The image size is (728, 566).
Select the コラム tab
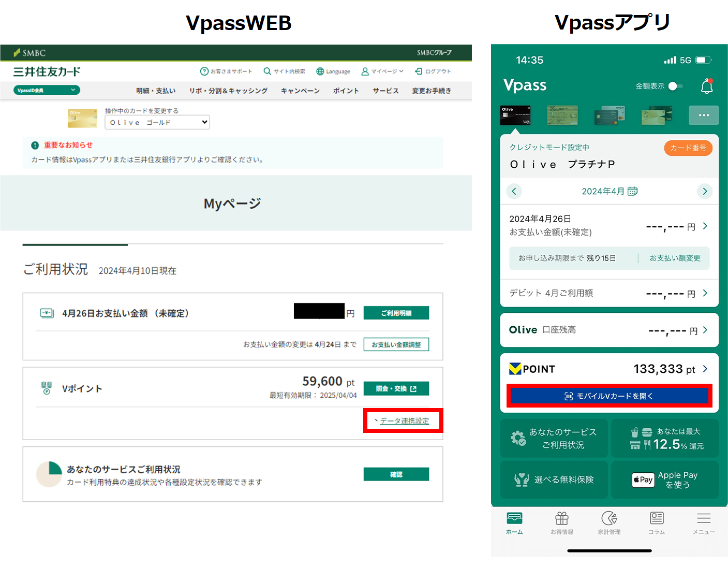657,523
